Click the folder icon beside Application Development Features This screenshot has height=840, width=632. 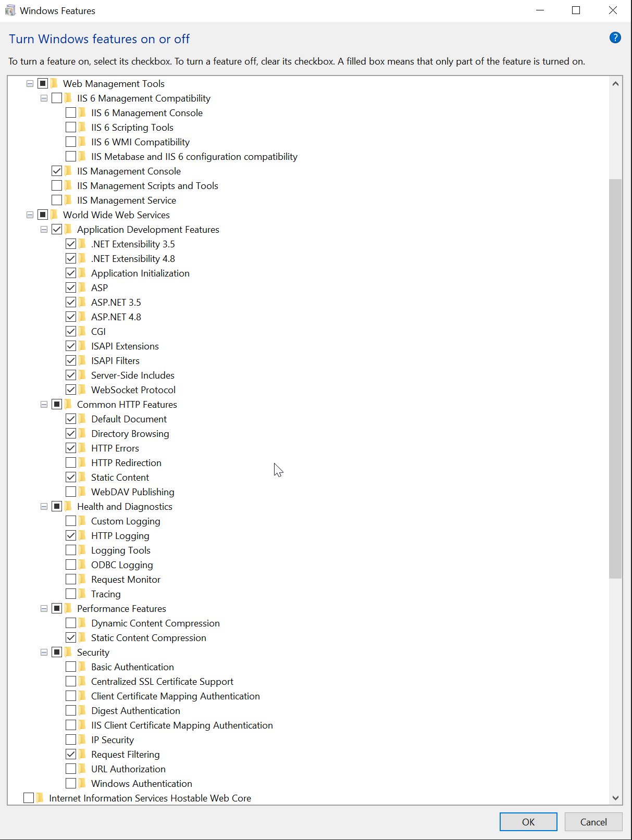pos(69,229)
